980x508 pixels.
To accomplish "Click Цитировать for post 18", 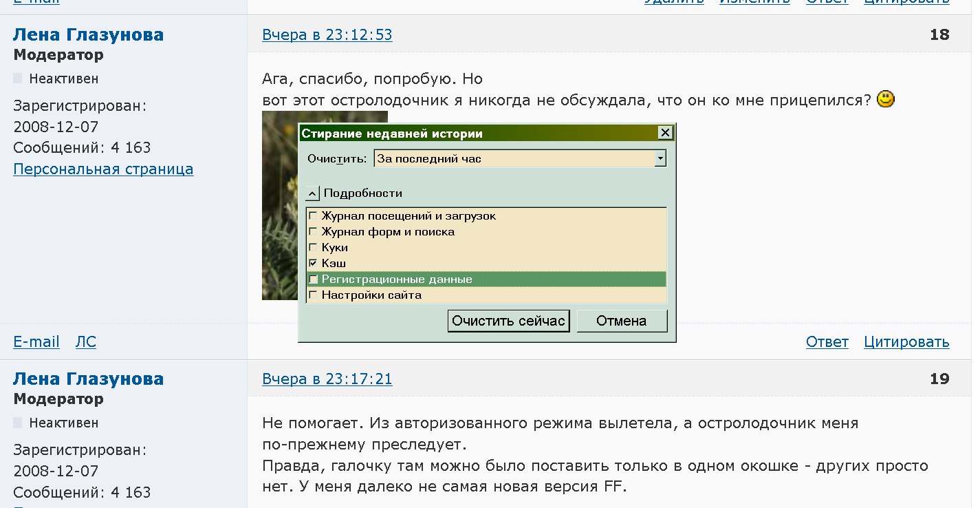I will click(906, 342).
